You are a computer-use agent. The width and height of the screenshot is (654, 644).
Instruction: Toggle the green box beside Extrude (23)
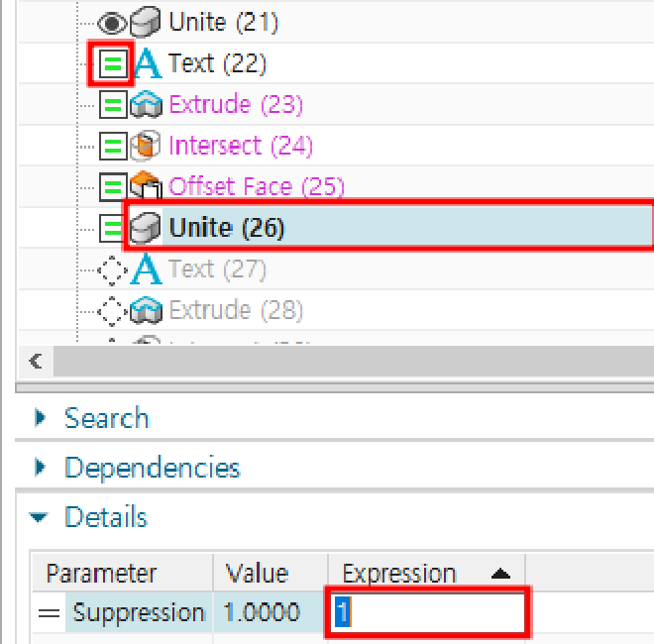(x=113, y=105)
